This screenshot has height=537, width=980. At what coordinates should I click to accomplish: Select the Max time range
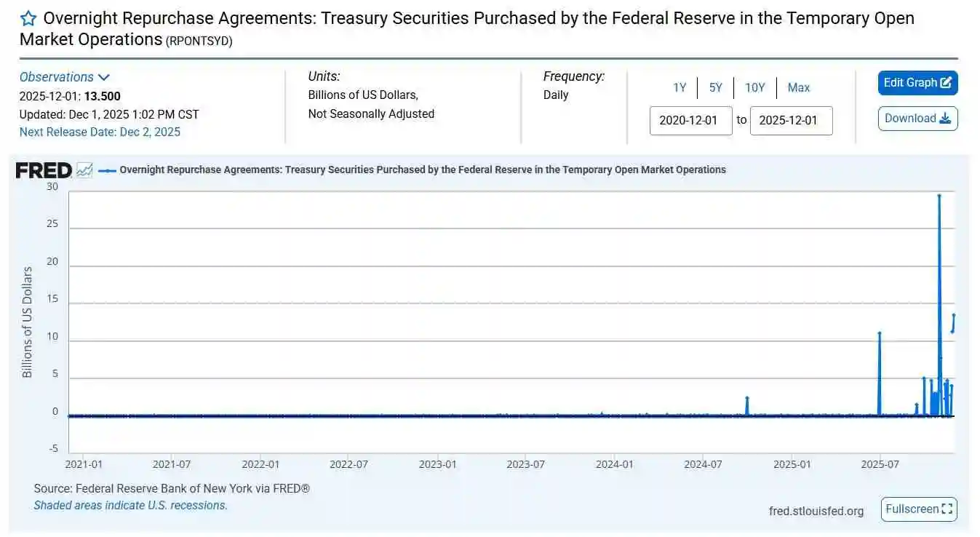tap(798, 87)
